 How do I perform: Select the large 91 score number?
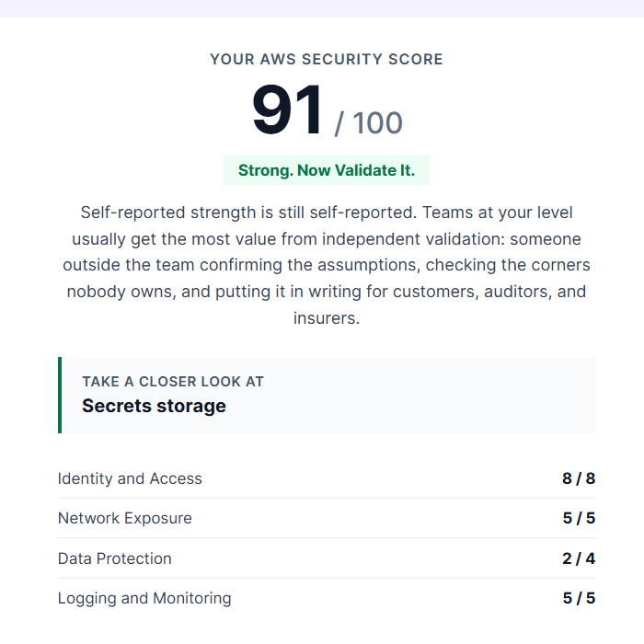(x=287, y=109)
